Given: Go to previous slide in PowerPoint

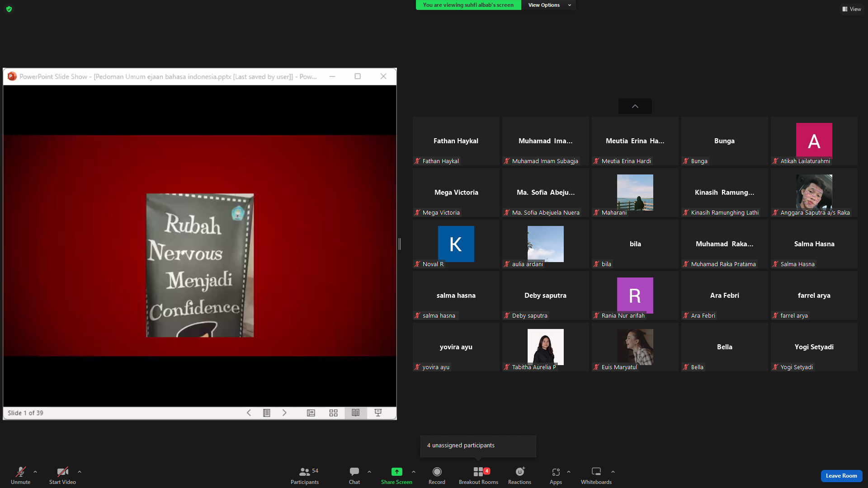Looking at the screenshot, I should (249, 413).
